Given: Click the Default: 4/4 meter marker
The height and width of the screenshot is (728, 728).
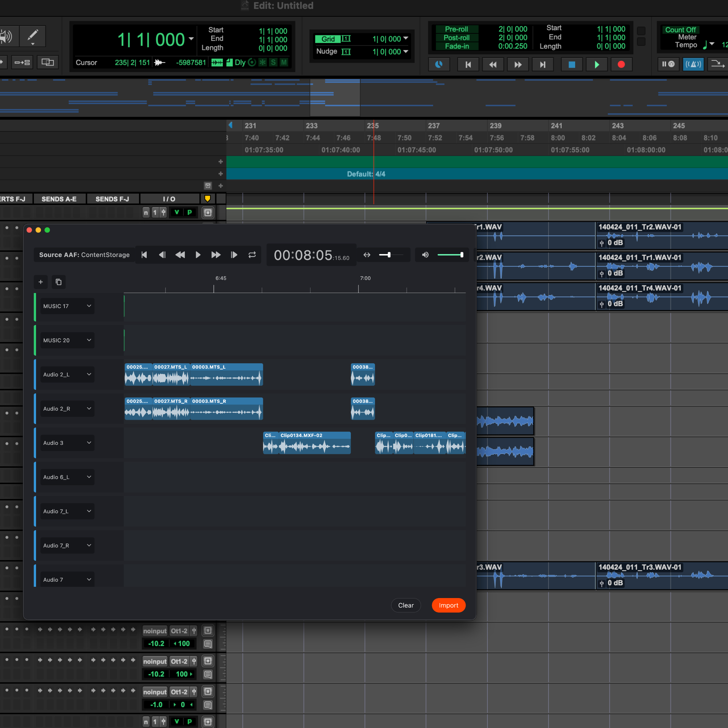Looking at the screenshot, I should pos(366,174).
